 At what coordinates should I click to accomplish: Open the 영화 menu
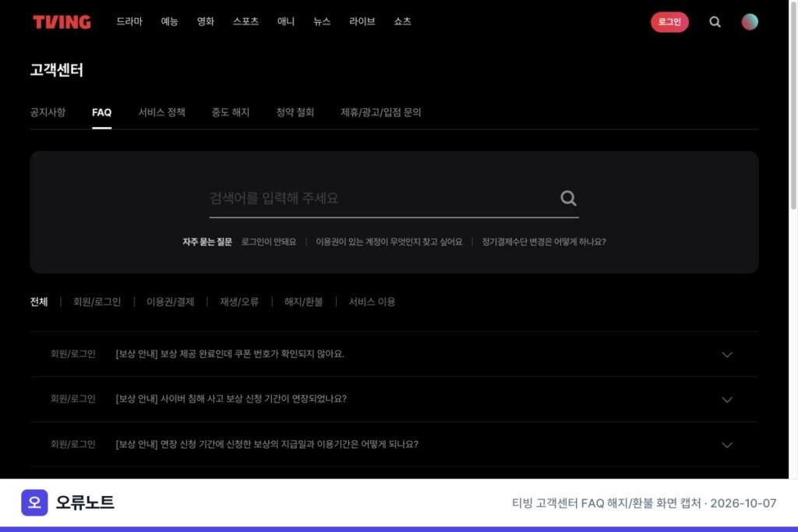point(206,21)
